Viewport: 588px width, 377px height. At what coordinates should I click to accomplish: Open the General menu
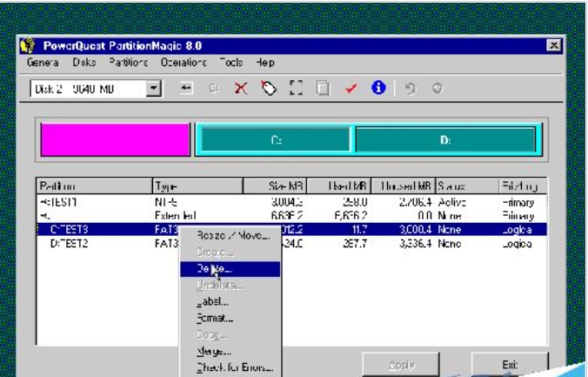[x=43, y=63]
